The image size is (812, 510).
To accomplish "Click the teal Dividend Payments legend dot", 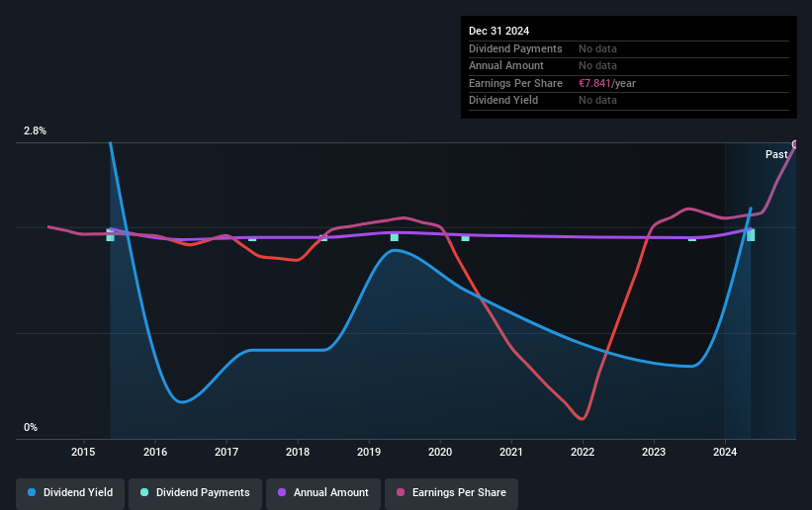I will point(144,492).
